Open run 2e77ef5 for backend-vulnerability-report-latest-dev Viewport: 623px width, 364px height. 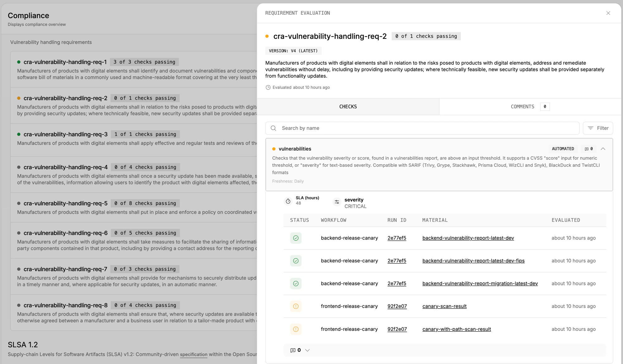click(397, 238)
